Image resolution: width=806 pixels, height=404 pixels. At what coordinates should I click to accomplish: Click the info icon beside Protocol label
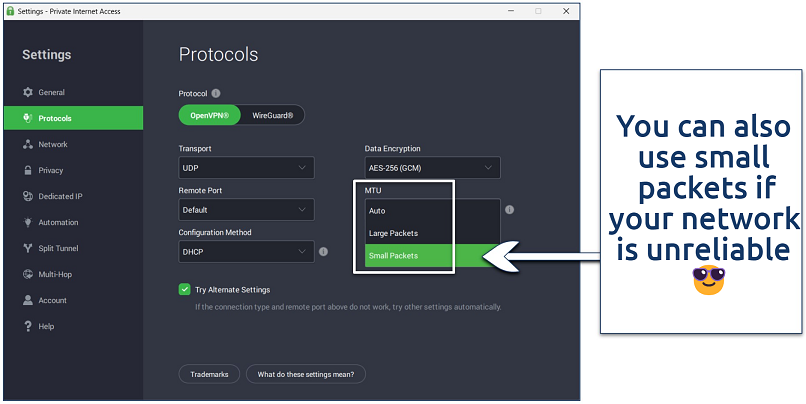(216, 93)
